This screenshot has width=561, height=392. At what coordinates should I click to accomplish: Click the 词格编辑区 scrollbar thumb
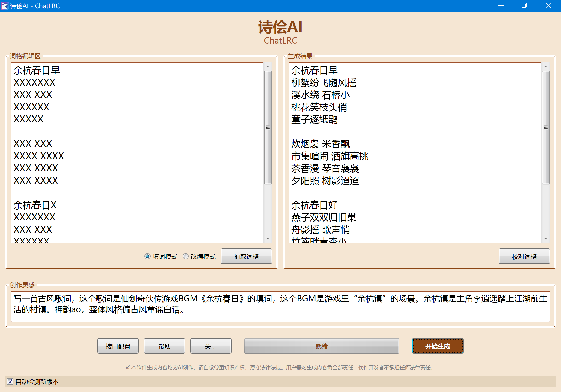[x=268, y=127]
